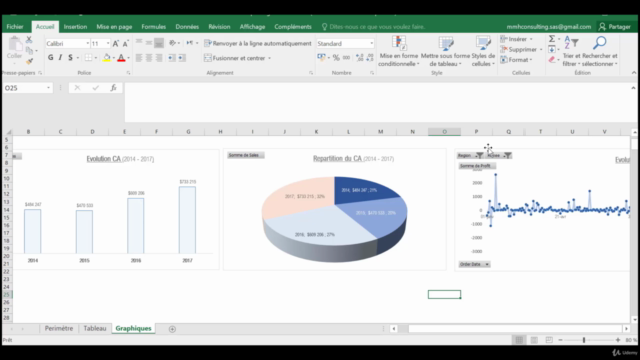Click the borders icon

pos(88,58)
